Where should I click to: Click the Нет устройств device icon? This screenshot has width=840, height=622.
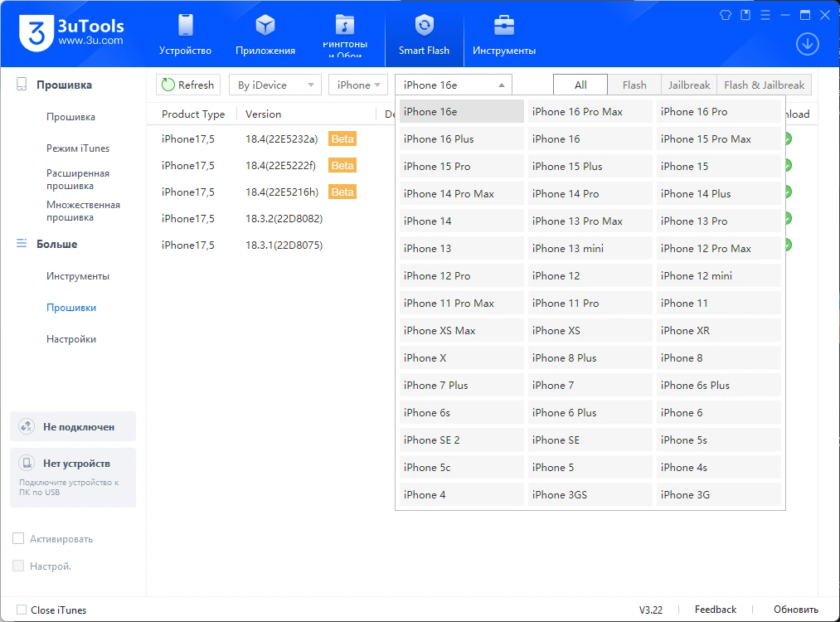[27, 463]
